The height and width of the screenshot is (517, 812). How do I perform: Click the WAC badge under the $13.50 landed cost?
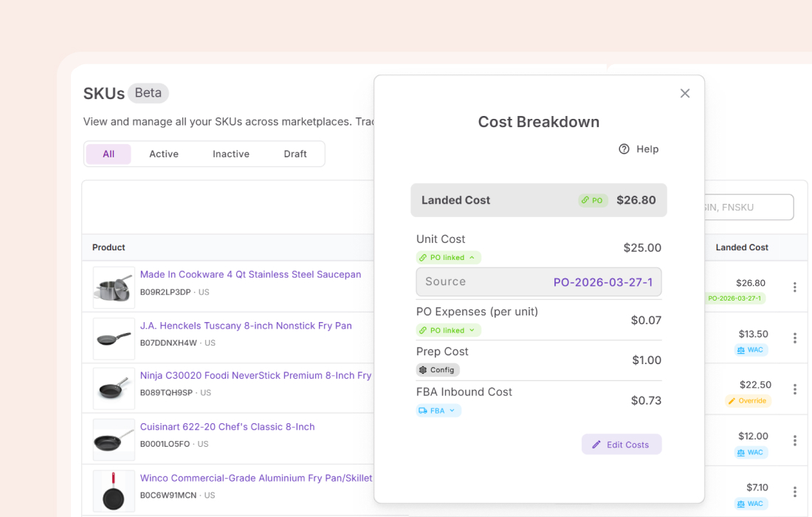point(751,349)
